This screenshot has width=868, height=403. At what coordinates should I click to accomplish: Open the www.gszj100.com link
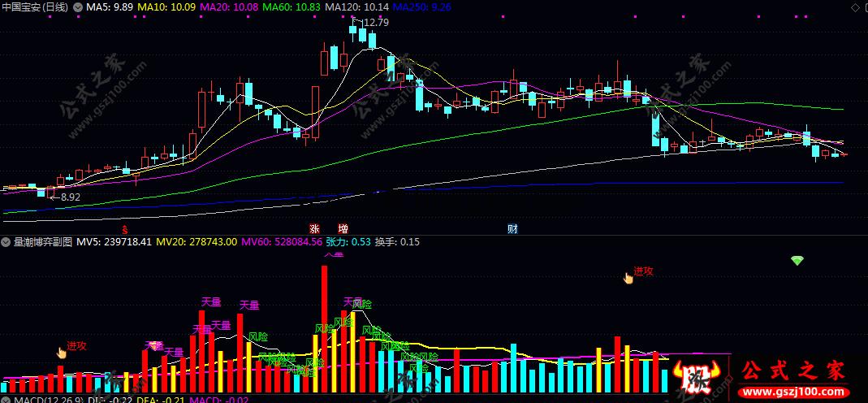pyautogui.click(x=796, y=392)
